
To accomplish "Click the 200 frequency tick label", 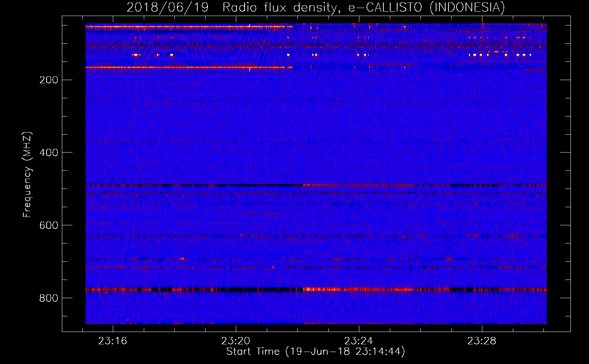I will tap(49, 80).
